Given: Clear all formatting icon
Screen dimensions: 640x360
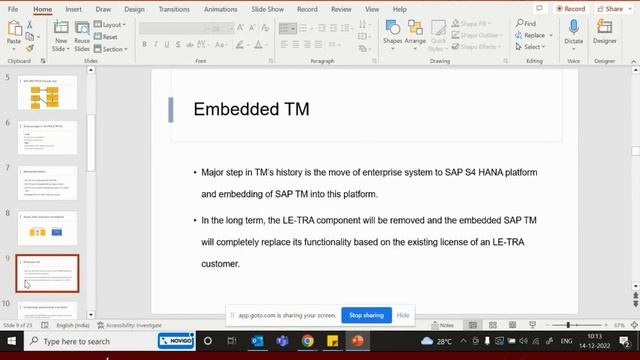Looking at the screenshot, I should pyautogui.click(x=265, y=28).
